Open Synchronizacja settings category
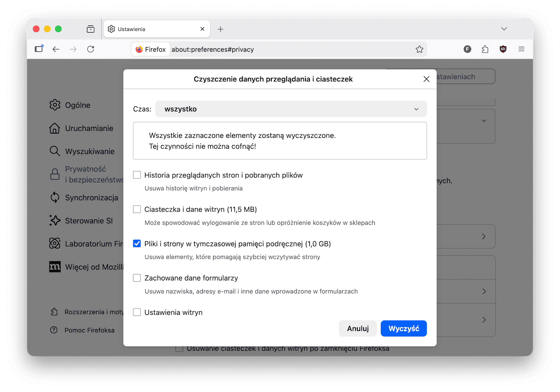Image resolution: width=560 pixels, height=392 pixels. pyautogui.click(x=92, y=197)
